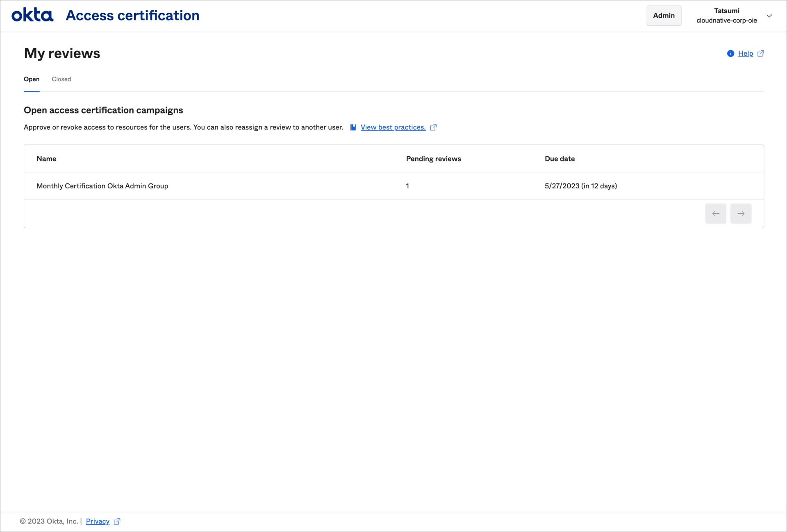This screenshot has width=787, height=532.
Task: Click the Pending reviews column header
Action: click(x=433, y=158)
